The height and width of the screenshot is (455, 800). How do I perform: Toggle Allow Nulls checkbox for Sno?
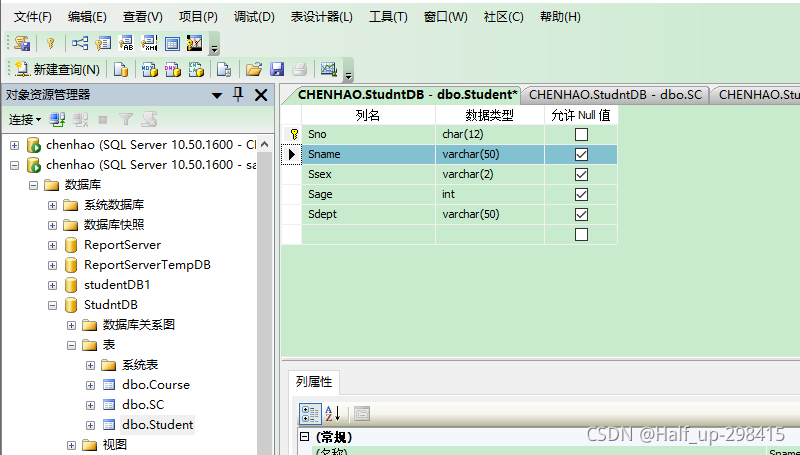click(x=581, y=134)
